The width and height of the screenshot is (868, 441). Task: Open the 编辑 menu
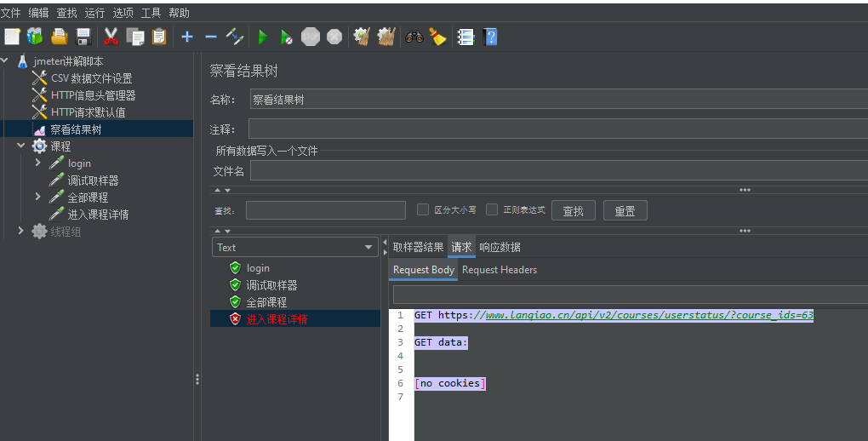point(39,13)
